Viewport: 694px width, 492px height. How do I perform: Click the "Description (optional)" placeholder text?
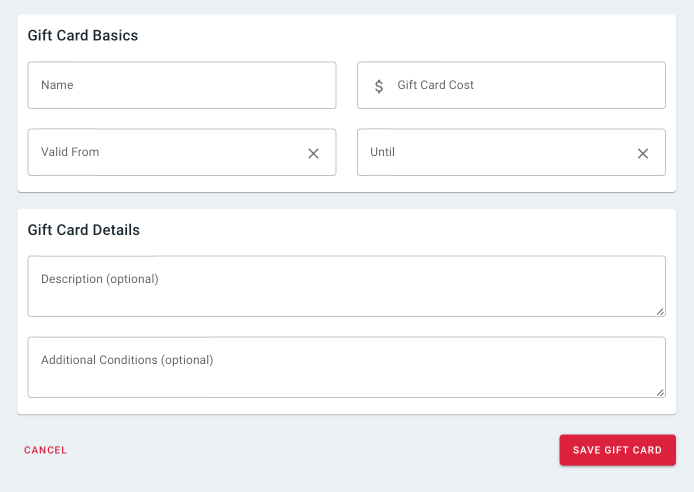[x=100, y=279]
